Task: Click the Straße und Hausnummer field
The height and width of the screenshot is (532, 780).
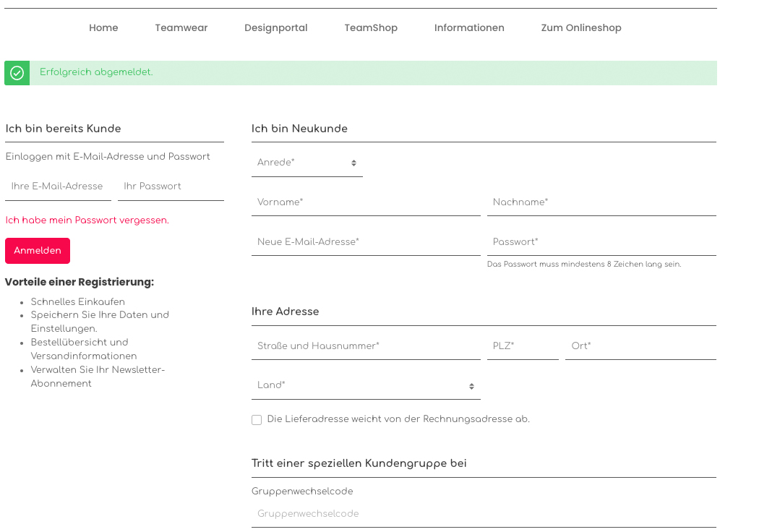Action: pos(366,346)
